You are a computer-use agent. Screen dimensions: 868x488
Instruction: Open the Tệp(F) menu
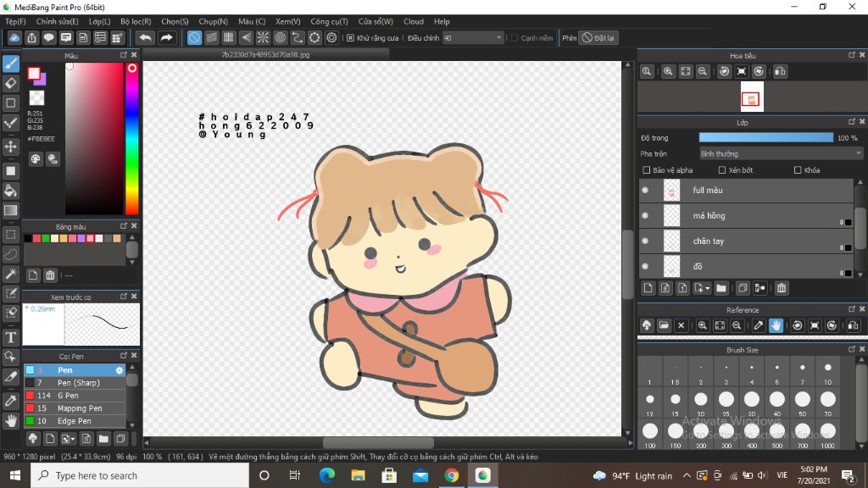15,21
